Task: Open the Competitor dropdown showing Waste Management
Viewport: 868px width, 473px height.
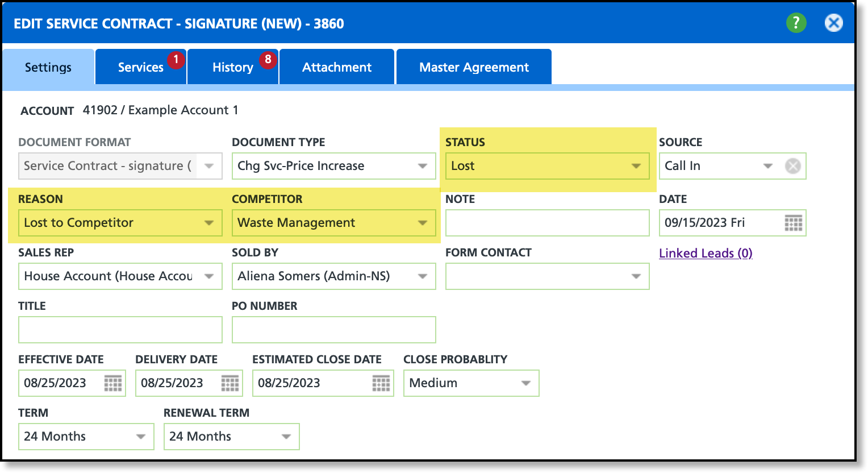Action: (334, 223)
